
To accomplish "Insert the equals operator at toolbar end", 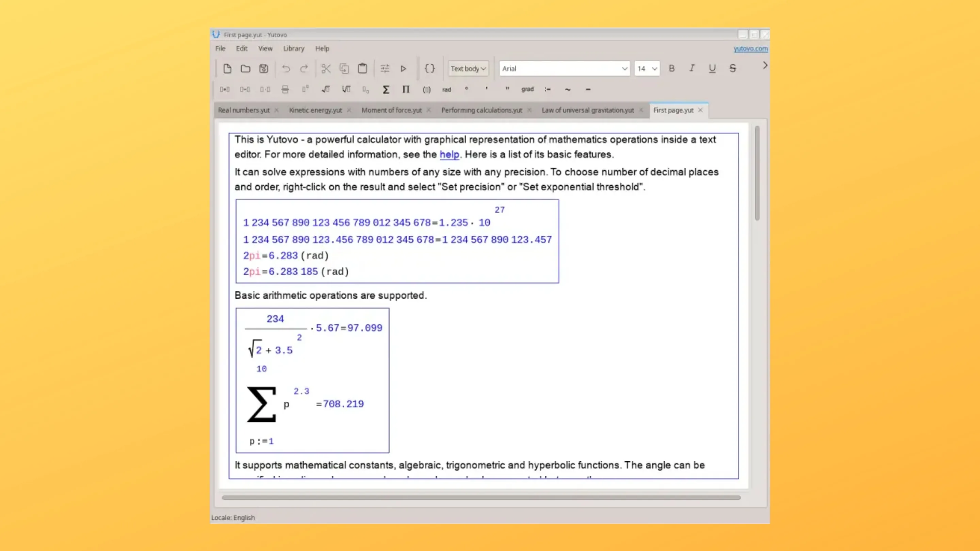I will [x=588, y=89].
